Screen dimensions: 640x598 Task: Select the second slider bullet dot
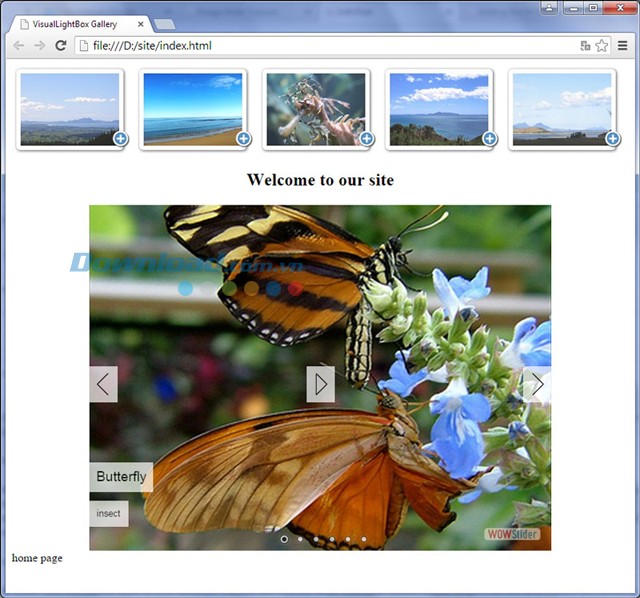(x=300, y=539)
